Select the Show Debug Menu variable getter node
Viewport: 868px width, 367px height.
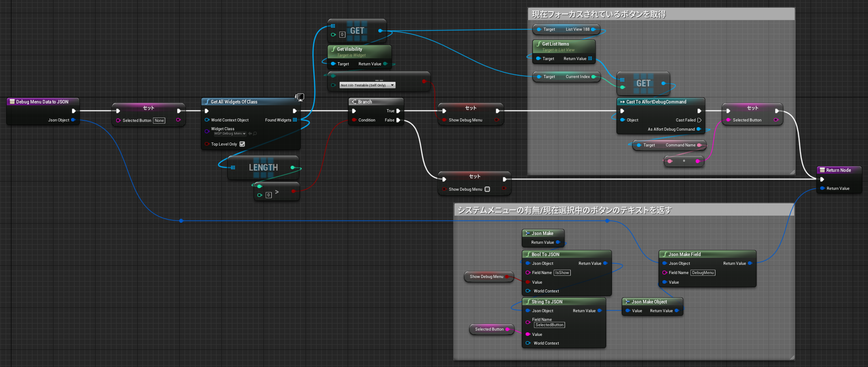(x=489, y=277)
